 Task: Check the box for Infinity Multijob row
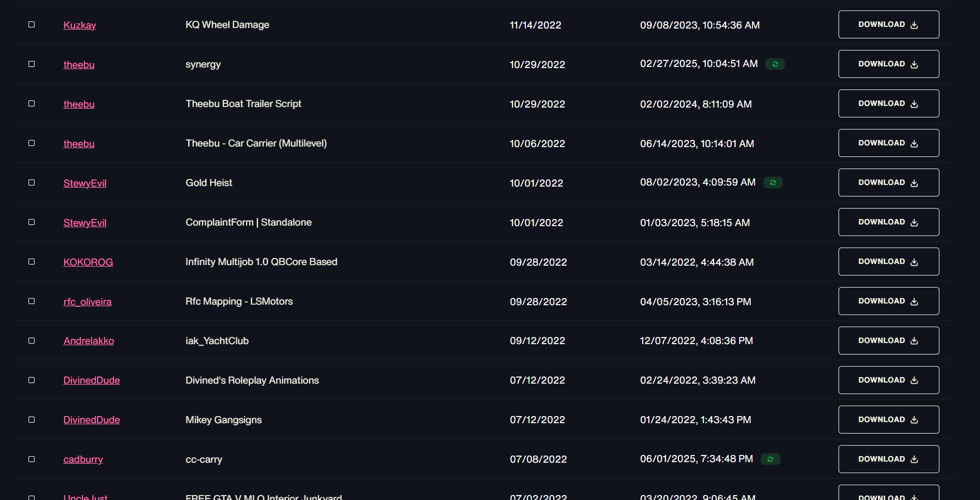click(x=32, y=262)
